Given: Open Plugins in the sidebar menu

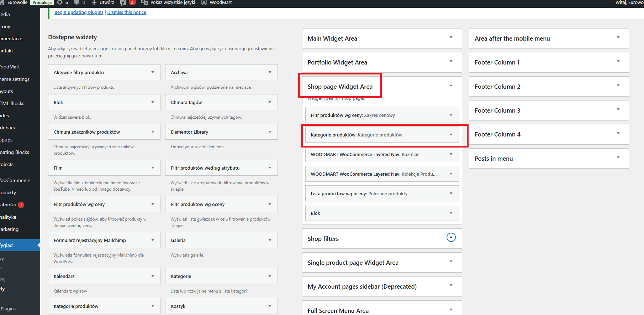Looking at the screenshot, I should (x=9, y=309).
